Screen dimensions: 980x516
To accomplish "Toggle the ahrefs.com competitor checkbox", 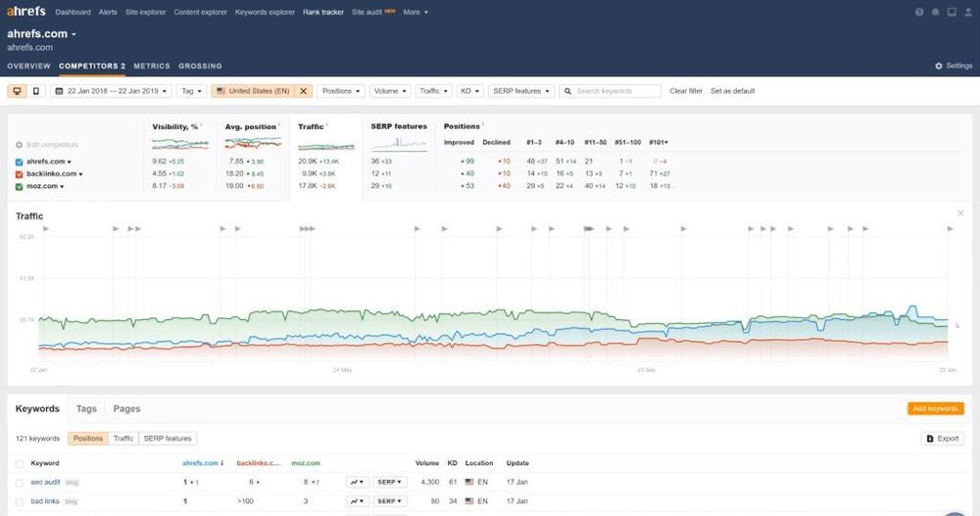I will click(19, 162).
